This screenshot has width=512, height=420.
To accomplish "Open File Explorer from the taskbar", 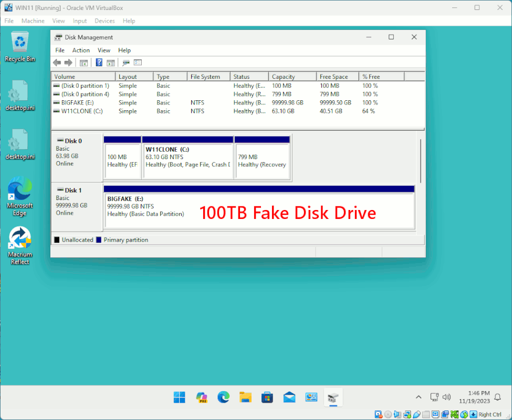I will click(245, 397).
